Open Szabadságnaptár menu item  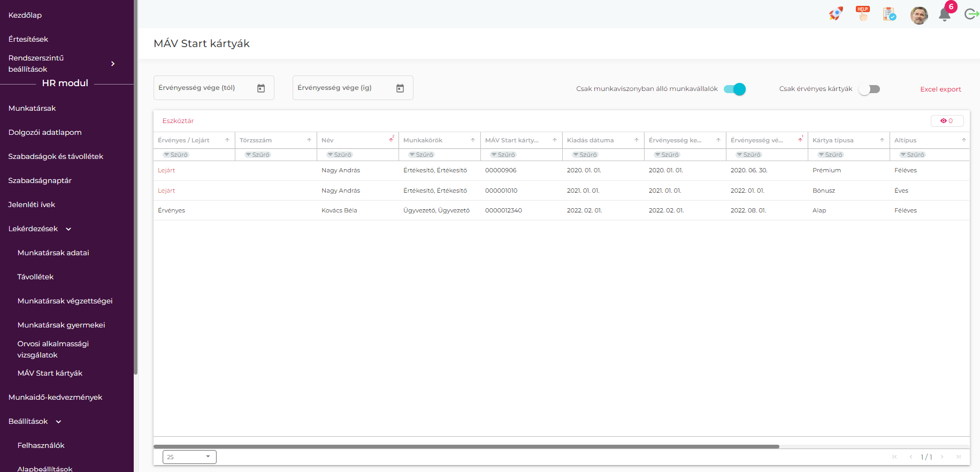pos(40,180)
